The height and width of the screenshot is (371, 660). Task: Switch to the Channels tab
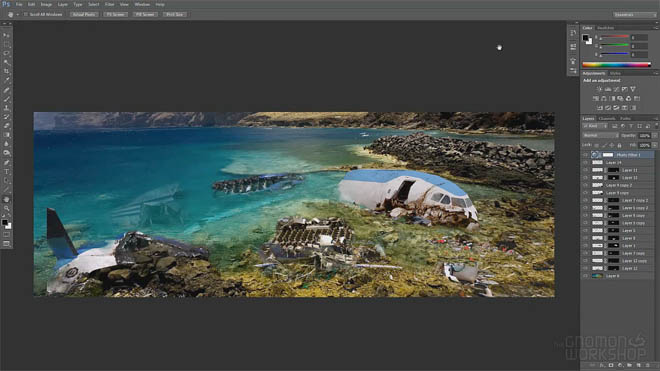pos(607,119)
